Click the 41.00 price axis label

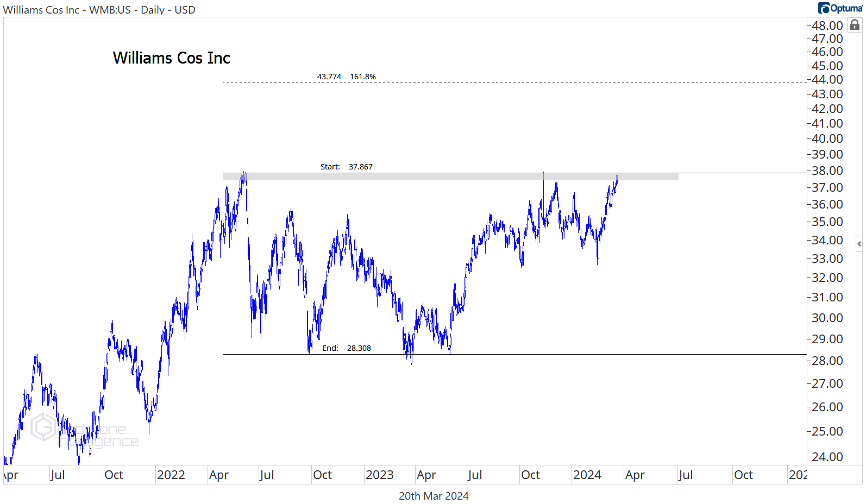[x=827, y=123]
